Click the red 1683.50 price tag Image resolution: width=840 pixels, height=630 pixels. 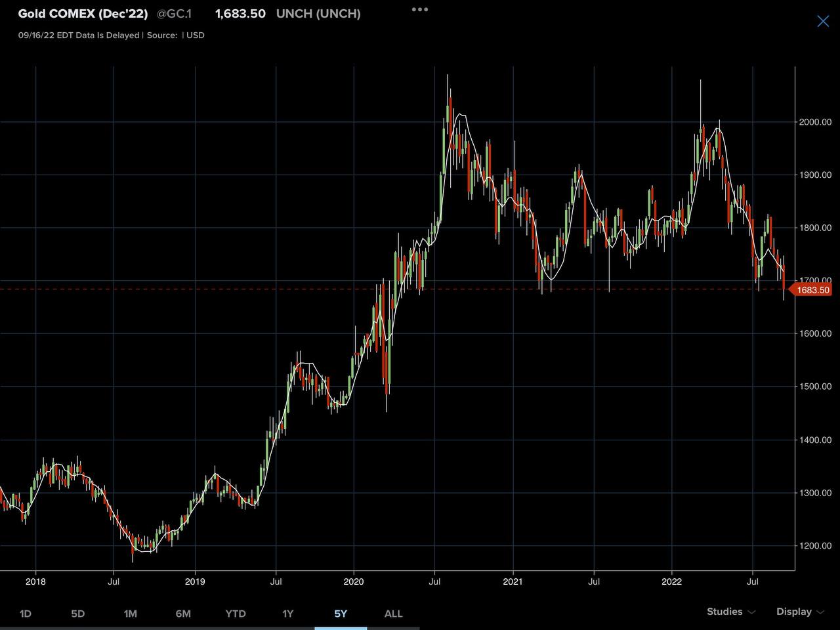[x=812, y=290]
